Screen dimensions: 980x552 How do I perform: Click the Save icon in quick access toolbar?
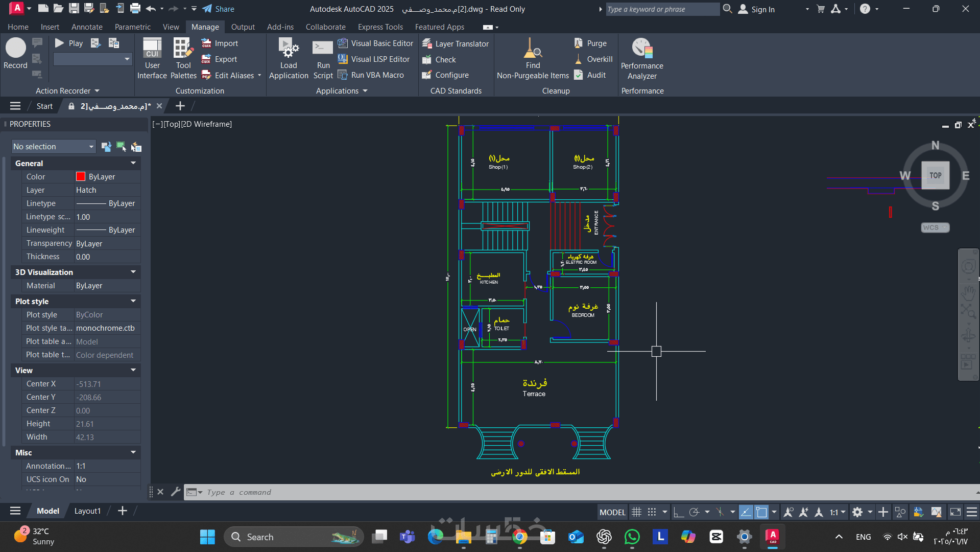[74, 9]
